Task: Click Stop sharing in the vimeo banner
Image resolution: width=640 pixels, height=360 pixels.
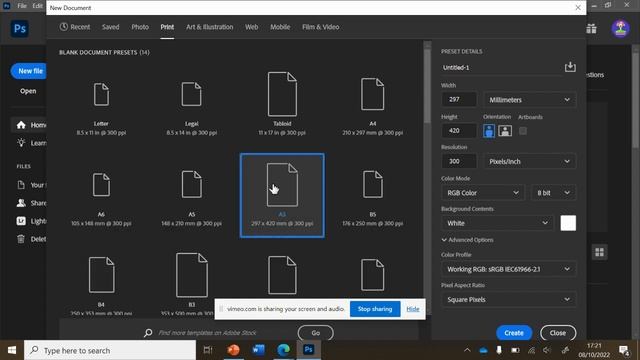Action: (375, 309)
